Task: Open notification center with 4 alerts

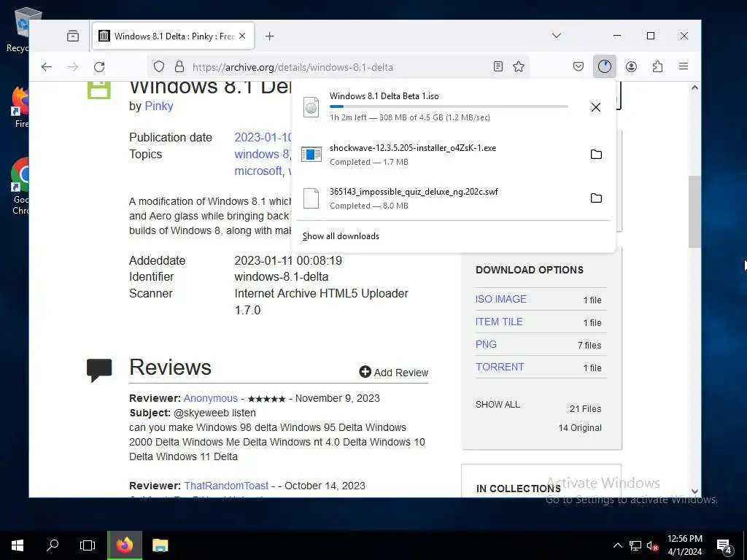Action: pos(724,545)
